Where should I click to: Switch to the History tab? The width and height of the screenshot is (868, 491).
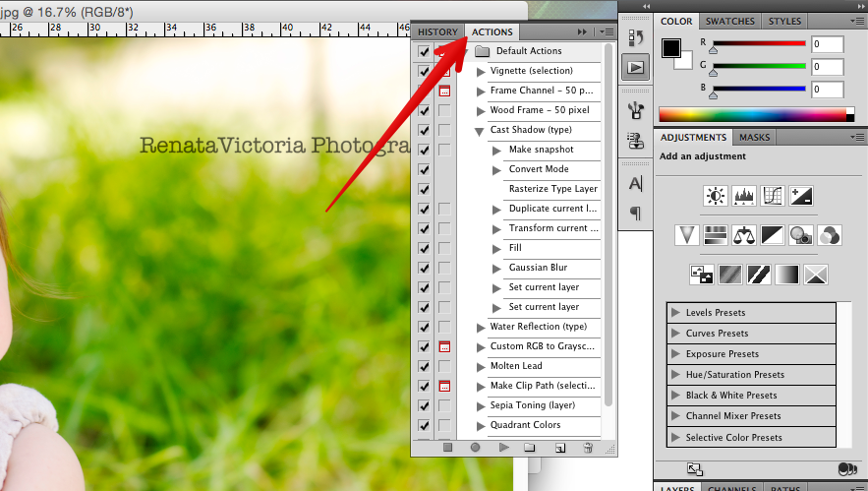coord(437,32)
